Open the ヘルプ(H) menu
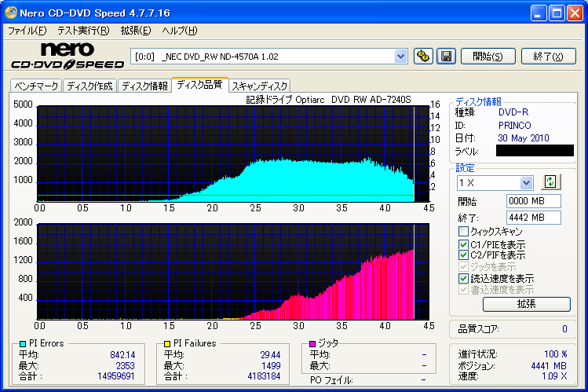This screenshot has height=392, width=588. (x=179, y=31)
